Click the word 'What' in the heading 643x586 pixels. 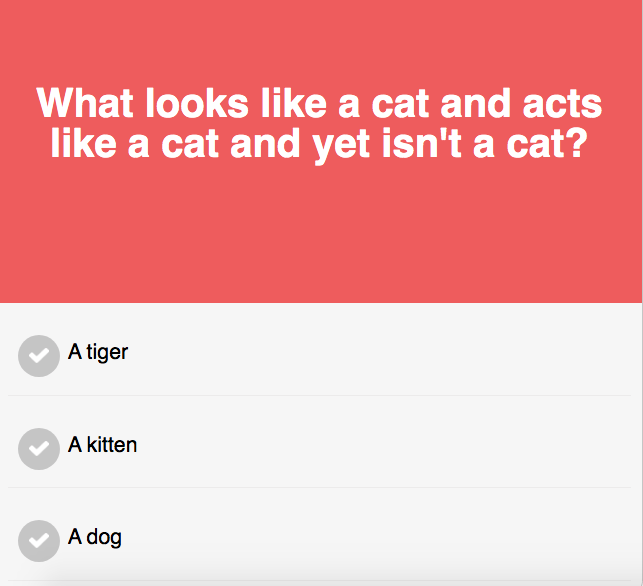(85, 103)
